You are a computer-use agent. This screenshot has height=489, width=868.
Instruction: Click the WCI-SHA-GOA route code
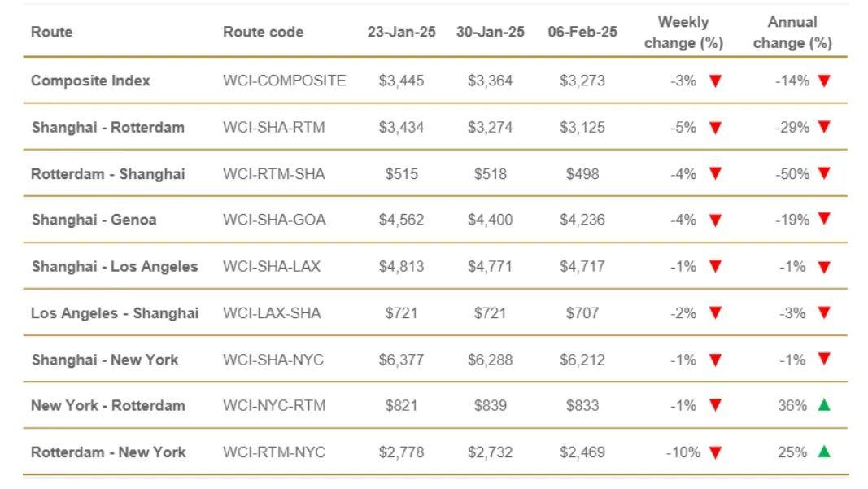[x=274, y=220]
